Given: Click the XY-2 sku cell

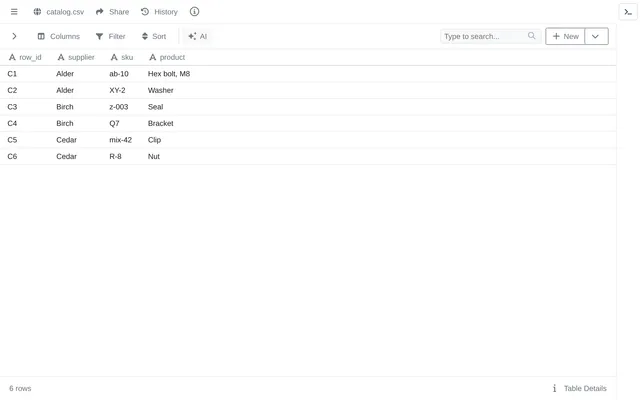Looking at the screenshot, I should pos(117,90).
